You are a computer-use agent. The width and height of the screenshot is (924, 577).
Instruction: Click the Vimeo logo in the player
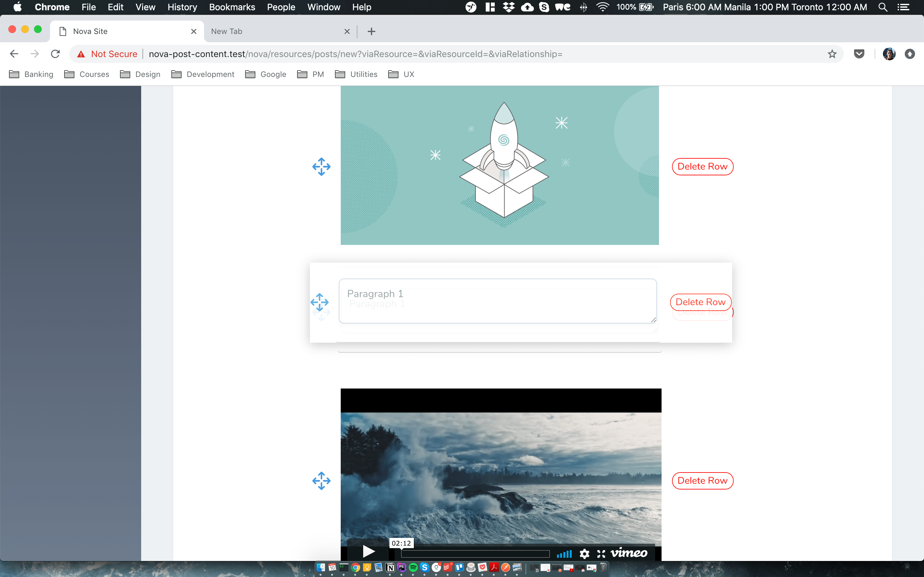629,553
